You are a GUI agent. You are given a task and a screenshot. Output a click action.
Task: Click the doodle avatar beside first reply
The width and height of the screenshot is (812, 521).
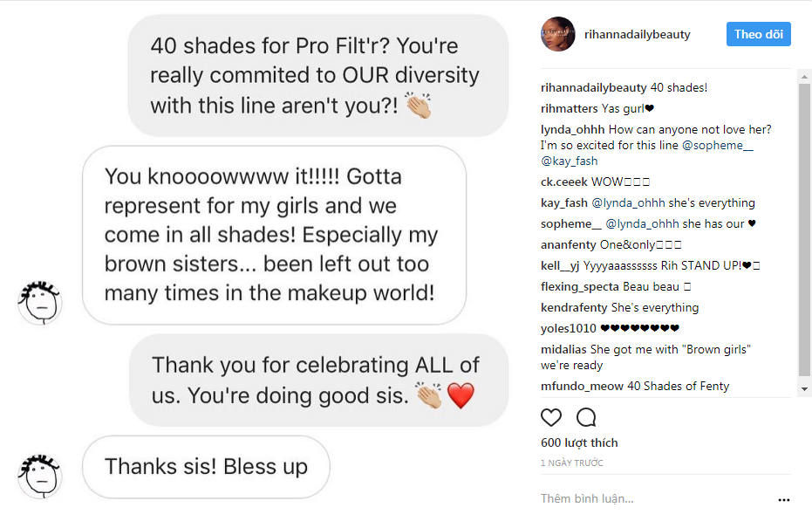point(39,303)
